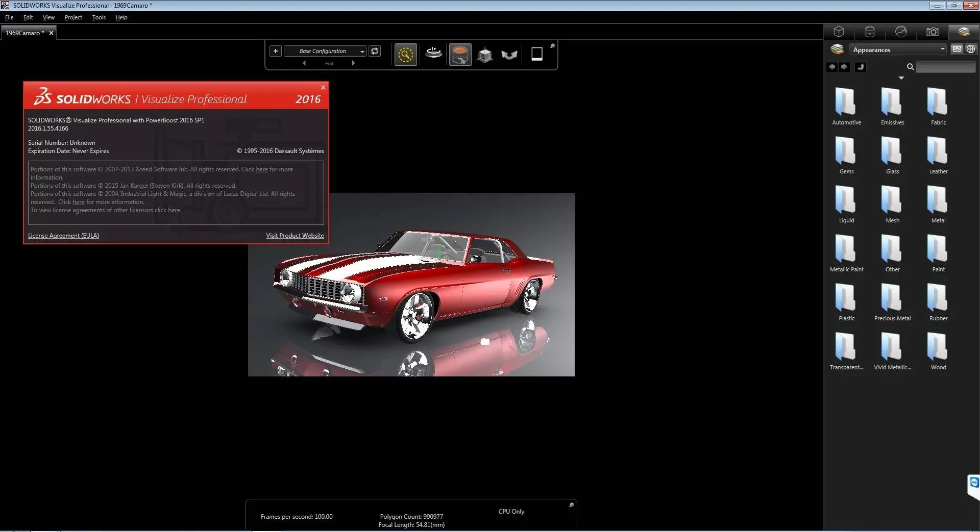Click the refresh configuration icon
Image resolution: width=980 pixels, height=532 pixels.
click(375, 51)
